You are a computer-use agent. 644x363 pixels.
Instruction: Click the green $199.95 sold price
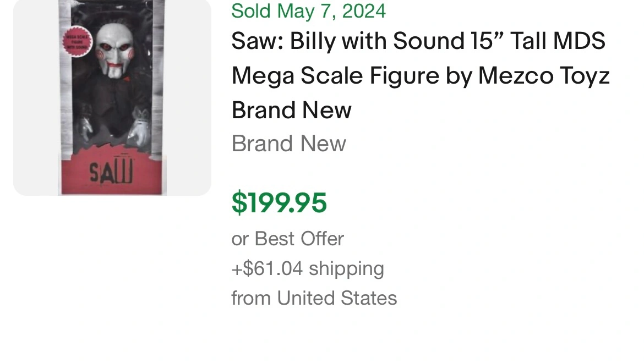(x=279, y=203)
